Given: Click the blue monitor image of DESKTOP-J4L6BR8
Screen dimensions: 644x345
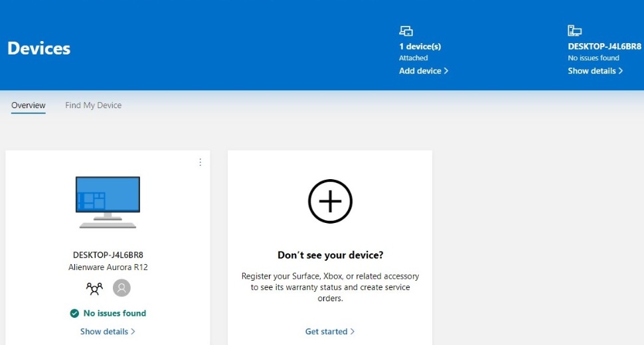Looking at the screenshot, I should (108, 202).
